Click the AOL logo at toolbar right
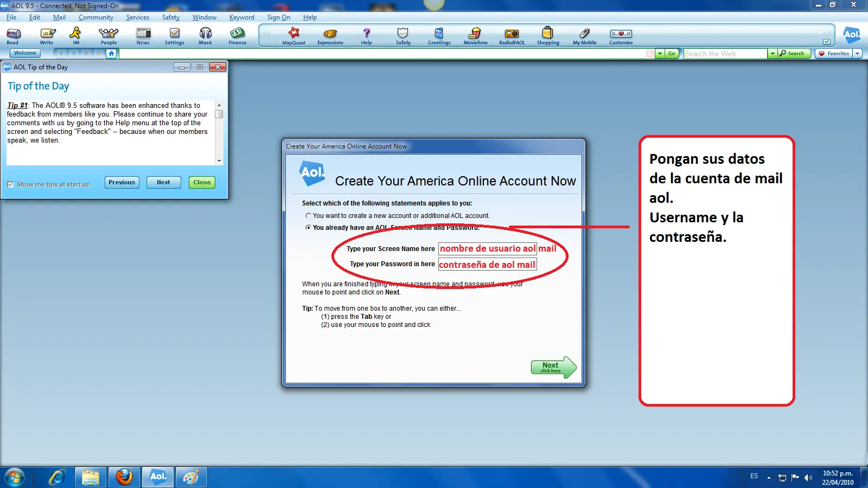868x488 pixels. 852,35
